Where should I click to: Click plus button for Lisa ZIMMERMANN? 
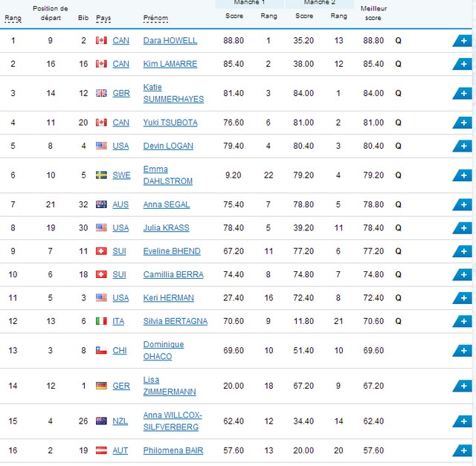(463, 386)
